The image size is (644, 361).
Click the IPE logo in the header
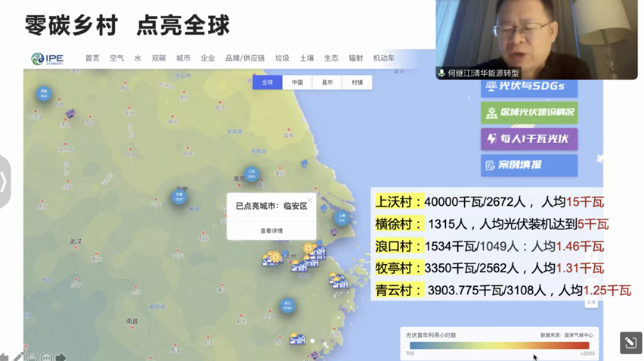coord(47,59)
